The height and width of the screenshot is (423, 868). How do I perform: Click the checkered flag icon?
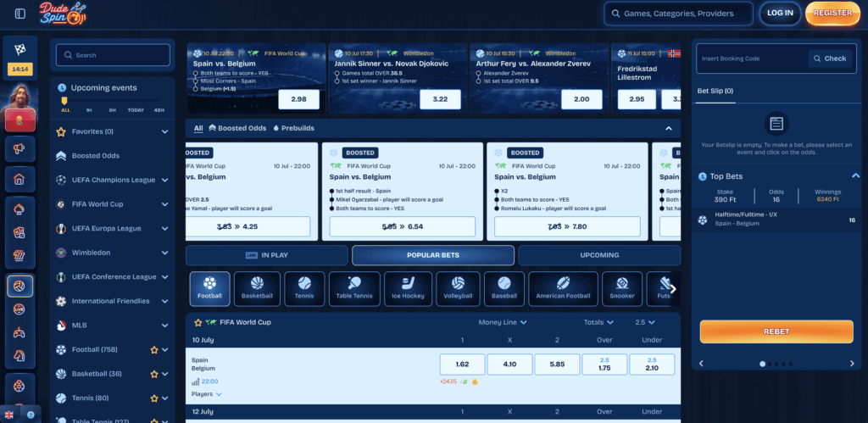(x=20, y=49)
